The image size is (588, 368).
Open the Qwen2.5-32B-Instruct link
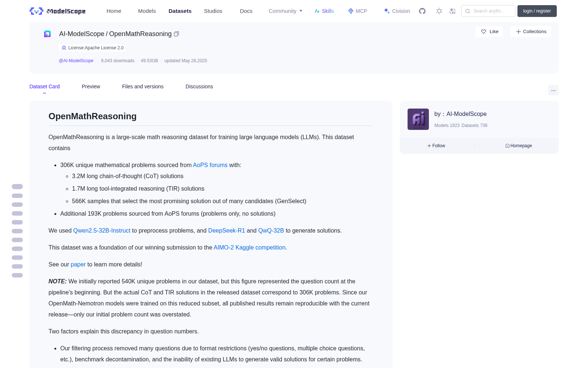click(102, 231)
